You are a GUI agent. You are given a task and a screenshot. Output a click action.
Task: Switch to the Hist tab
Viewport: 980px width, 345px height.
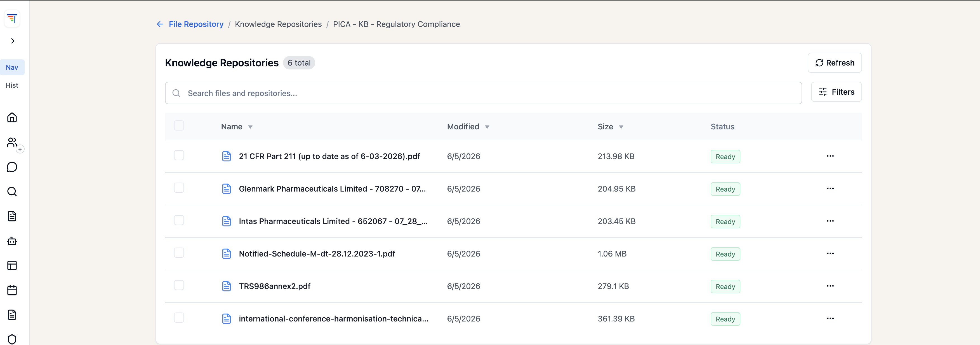point(12,85)
